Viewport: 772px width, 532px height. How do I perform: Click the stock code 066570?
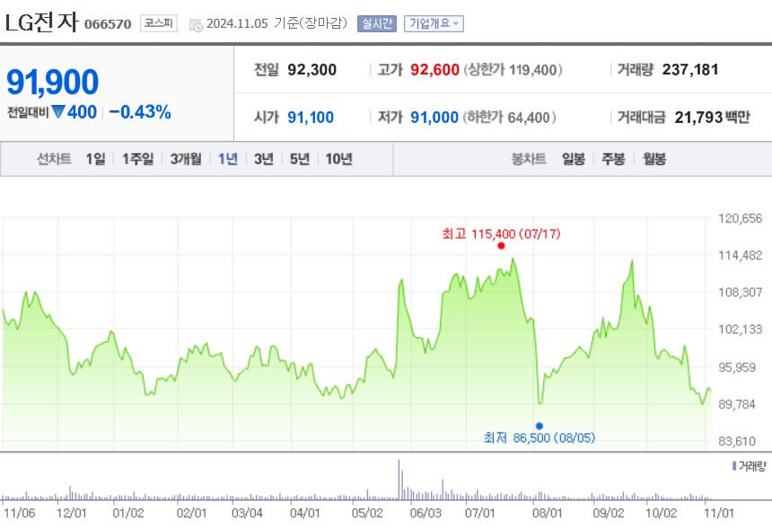(x=108, y=24)
